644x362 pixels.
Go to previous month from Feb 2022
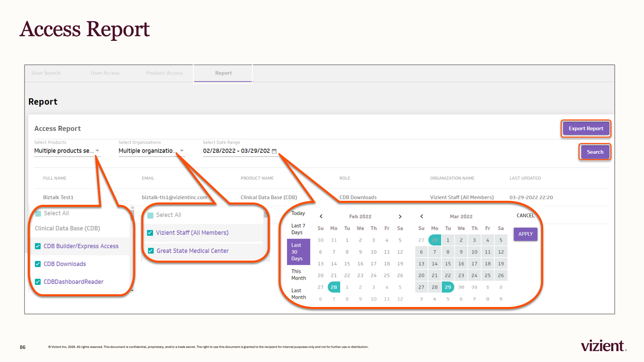coord(321,217)
